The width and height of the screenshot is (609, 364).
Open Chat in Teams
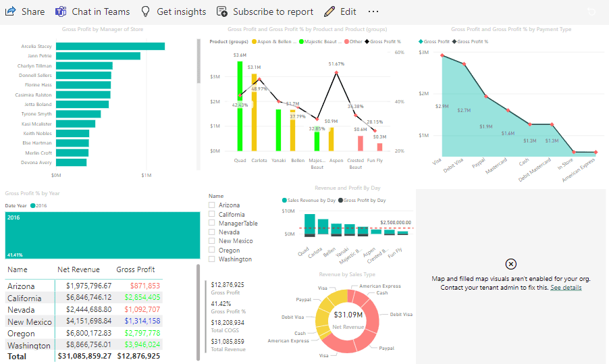[61, 11]
